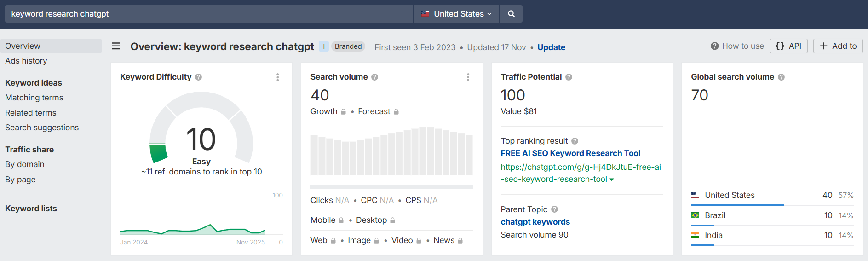Click the Top ranking result help icon
This screenshot has height=261, width=868.
[x=575, y=141]
